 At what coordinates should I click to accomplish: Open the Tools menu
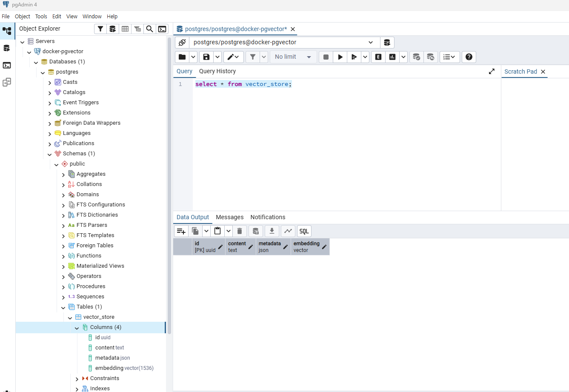(41, 16)
